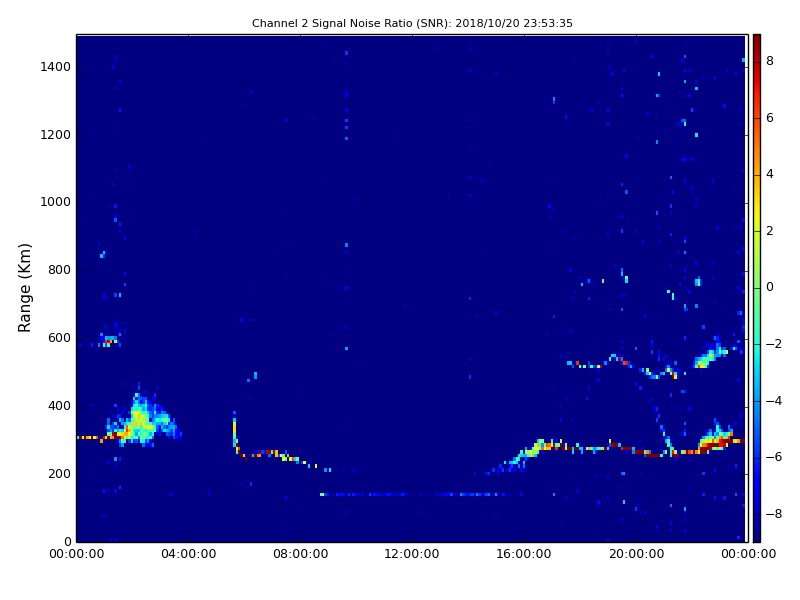Image resolution: width=800 pixels, height=600 pixels.
Task: Click the colorbar value 6 label
Action: 770,118
